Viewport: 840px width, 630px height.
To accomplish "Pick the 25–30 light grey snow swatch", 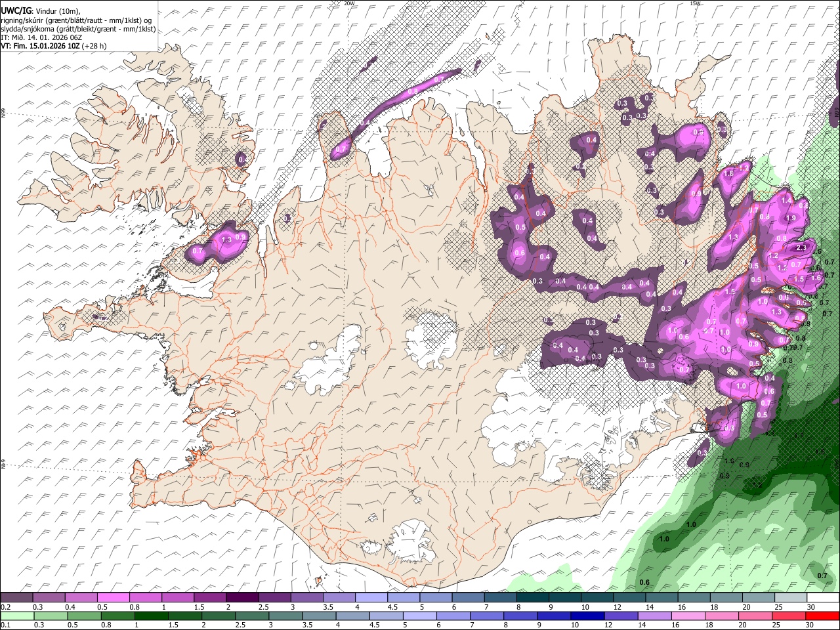I will point(790,598).
